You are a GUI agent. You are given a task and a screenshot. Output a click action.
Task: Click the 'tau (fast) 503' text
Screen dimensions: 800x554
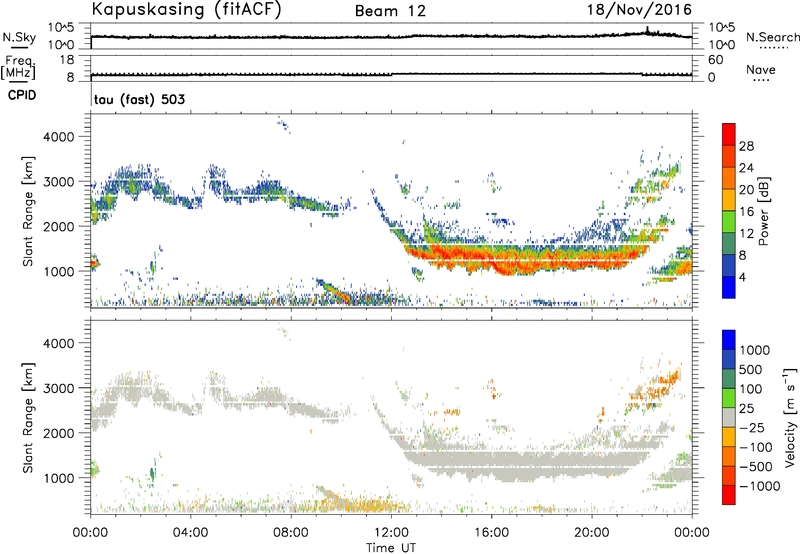139,99
